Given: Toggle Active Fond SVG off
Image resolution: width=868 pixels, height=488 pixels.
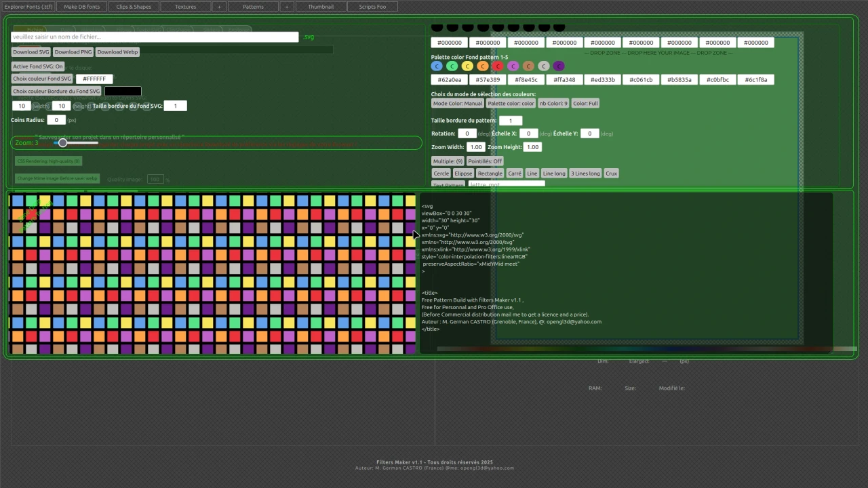Looking at the screenshot, I should tap(37, 66).
